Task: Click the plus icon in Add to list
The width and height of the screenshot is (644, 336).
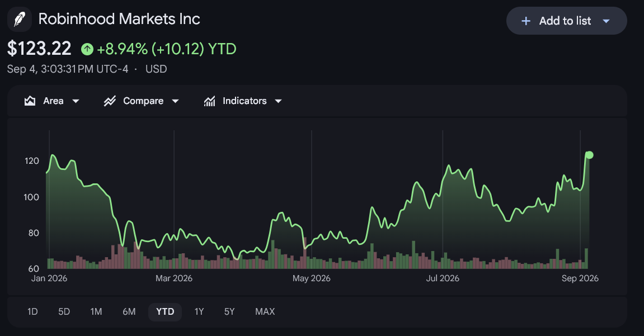Action: coord(526,21)
